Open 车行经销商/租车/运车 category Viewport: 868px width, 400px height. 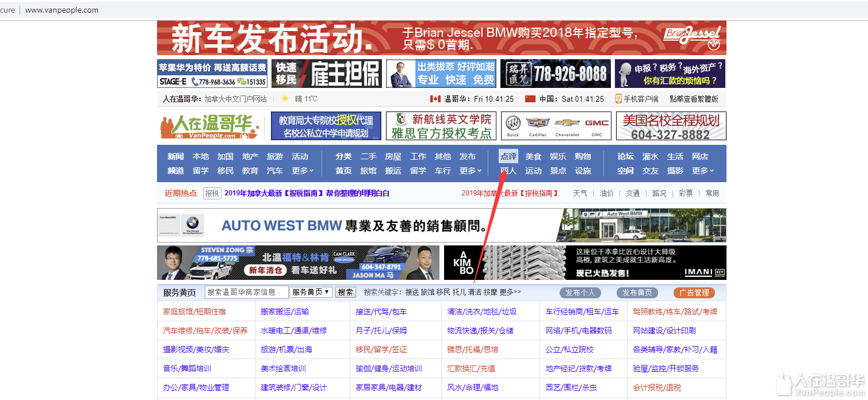point(583,311)
